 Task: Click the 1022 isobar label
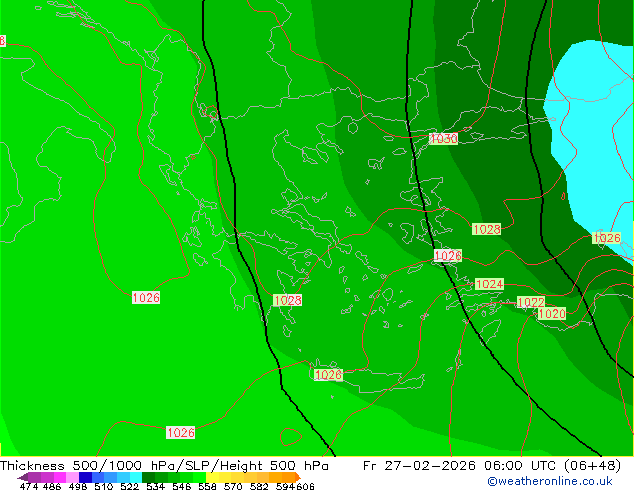pos(531,302)
